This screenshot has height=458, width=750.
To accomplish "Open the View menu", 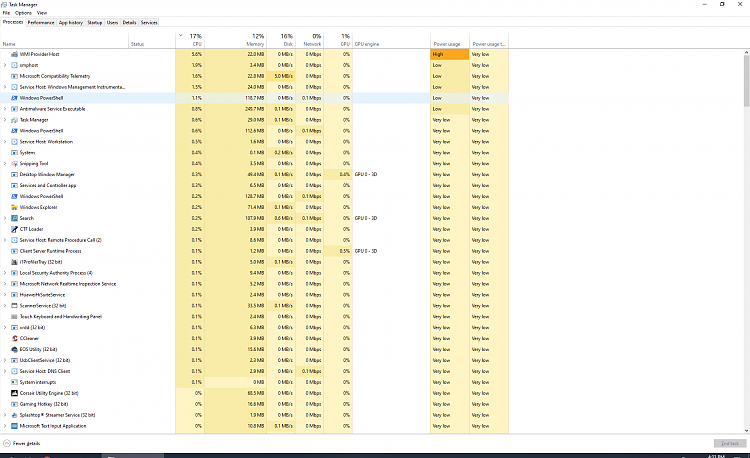I will click(x=42, y=13).
